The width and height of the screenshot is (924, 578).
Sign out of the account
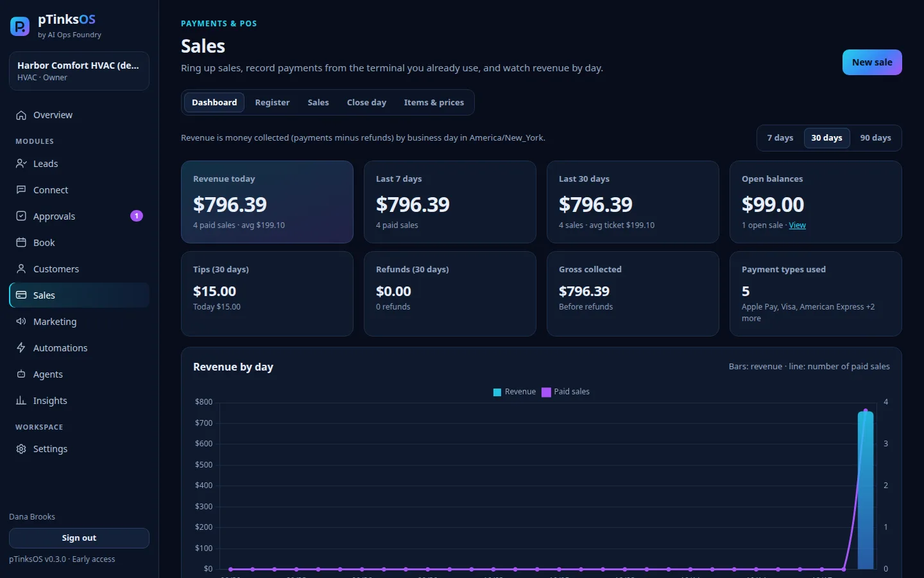pyautogui.click(x=79, y=538)
